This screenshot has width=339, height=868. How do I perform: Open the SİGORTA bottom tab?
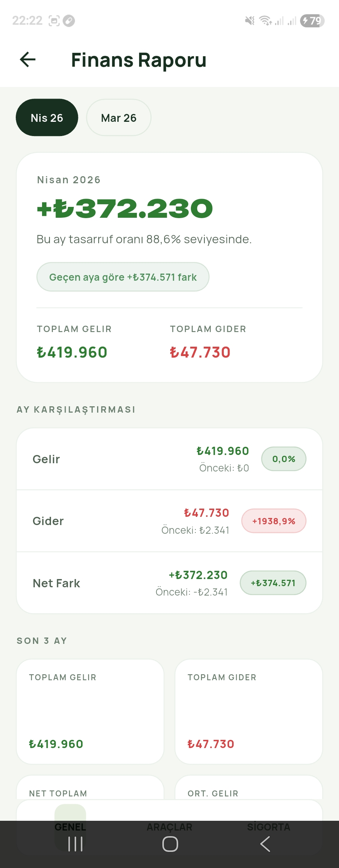pyautogui.click(x=268, y=827)
